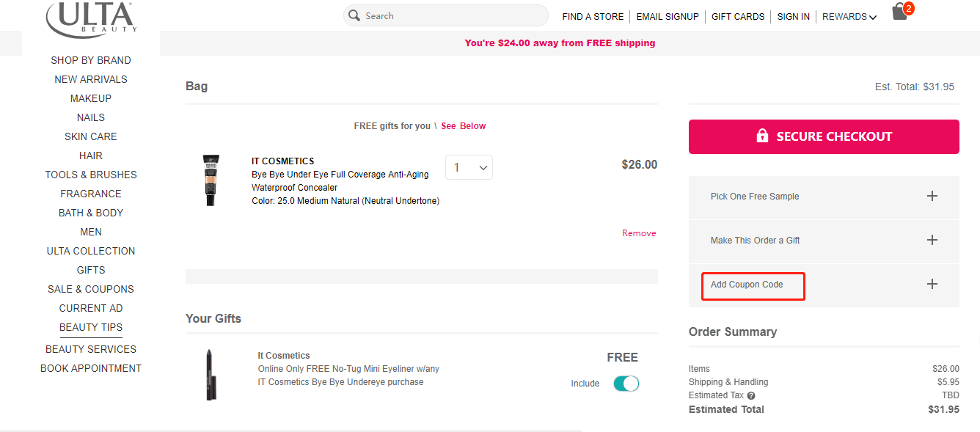Expand the Rewards dropdown menu

click(x=849, y=16)
